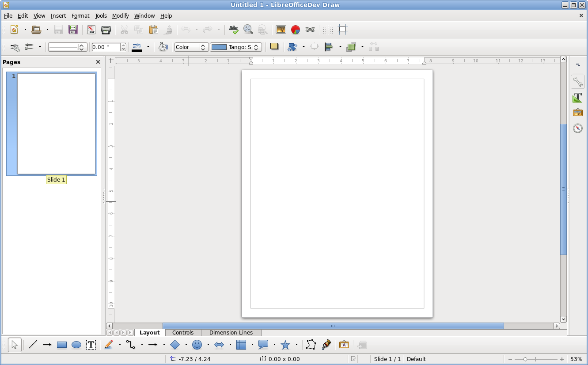Select the Slide 1 page thumbnail
Screen dimensions: 588x365
(56, 124)
